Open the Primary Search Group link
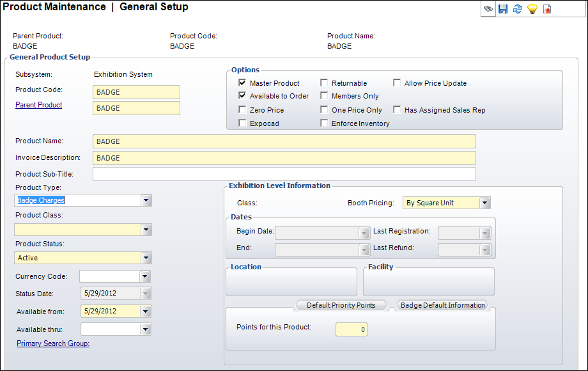Image resolution: width=588 pixels, height=371 pixels. tap(52, 343)
